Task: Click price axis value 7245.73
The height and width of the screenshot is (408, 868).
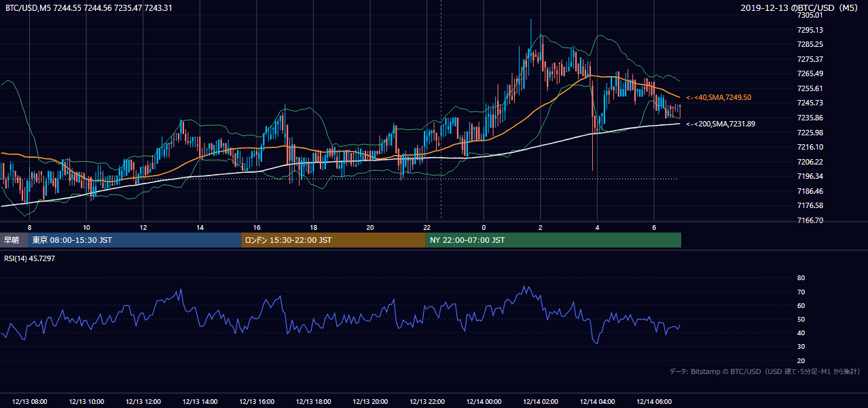Action: (x=810, y=103)
